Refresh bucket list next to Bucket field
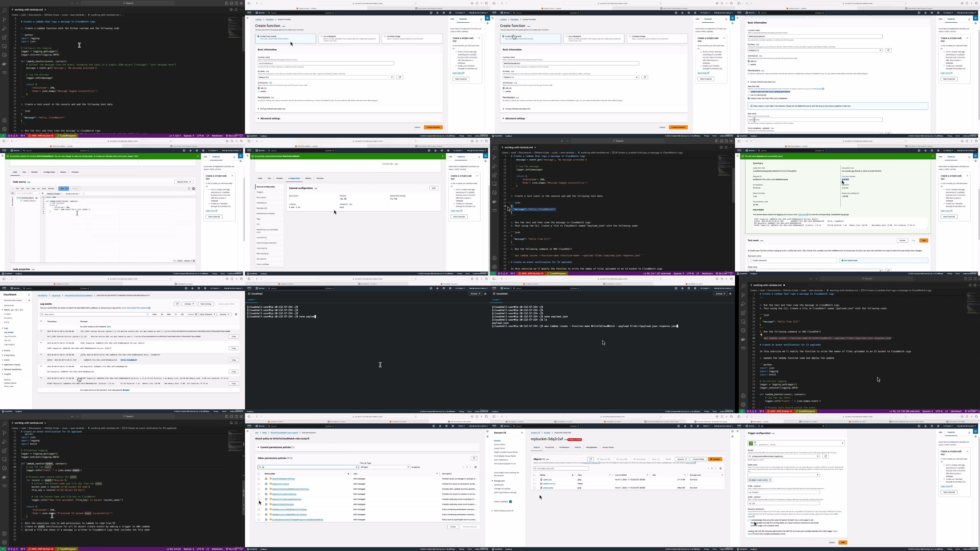The width and height of the screenshot is (980, 551). coord(825,456)
